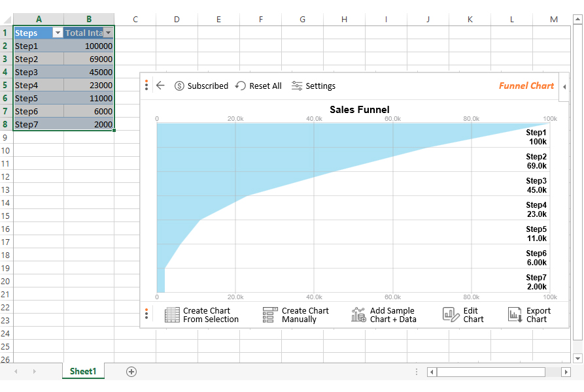Click the Sales Funnel chart title
Screen dimensions: 584x392
pyautogui.click(x=360, y=110)
